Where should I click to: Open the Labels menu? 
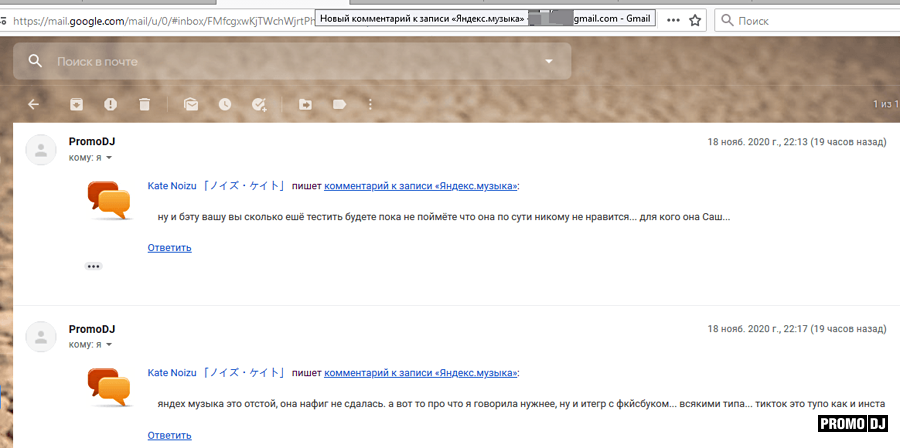tap(339, 104)
